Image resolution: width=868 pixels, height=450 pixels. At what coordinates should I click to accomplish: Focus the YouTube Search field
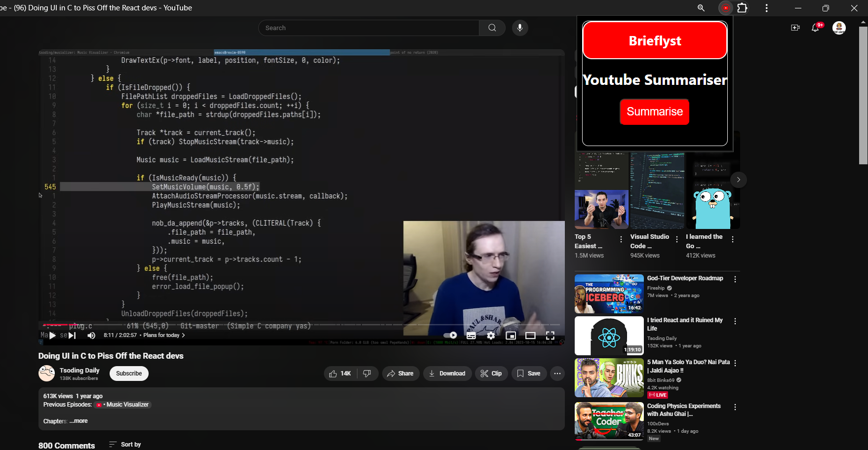pos(369,28)
